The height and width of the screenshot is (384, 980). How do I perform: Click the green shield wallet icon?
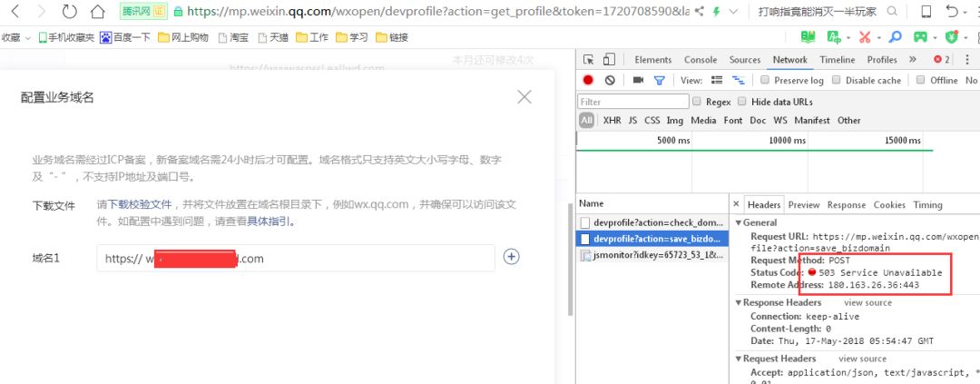coord(951,37)
